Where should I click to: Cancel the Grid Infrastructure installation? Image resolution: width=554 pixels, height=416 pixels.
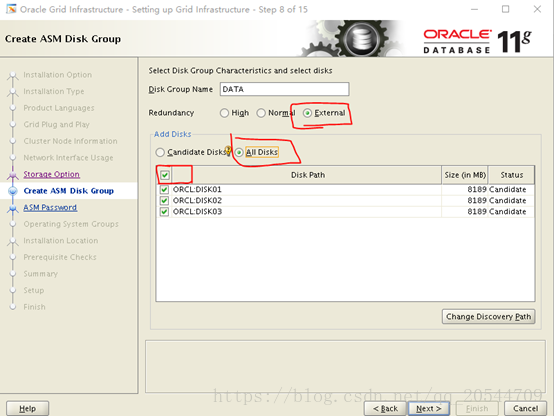(525, 409)
